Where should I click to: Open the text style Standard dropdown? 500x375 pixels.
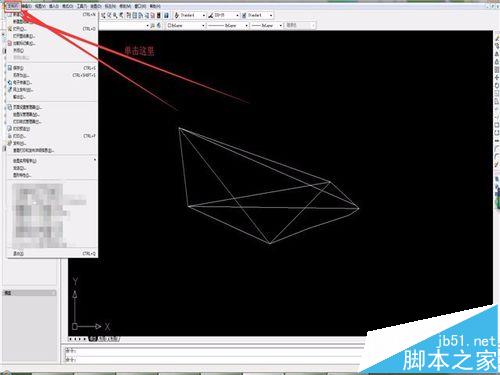[193, 15]
